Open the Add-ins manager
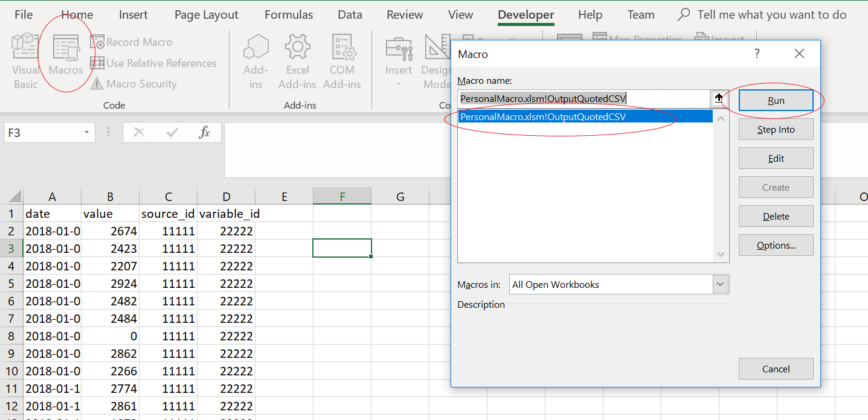 tap(256, 61)
